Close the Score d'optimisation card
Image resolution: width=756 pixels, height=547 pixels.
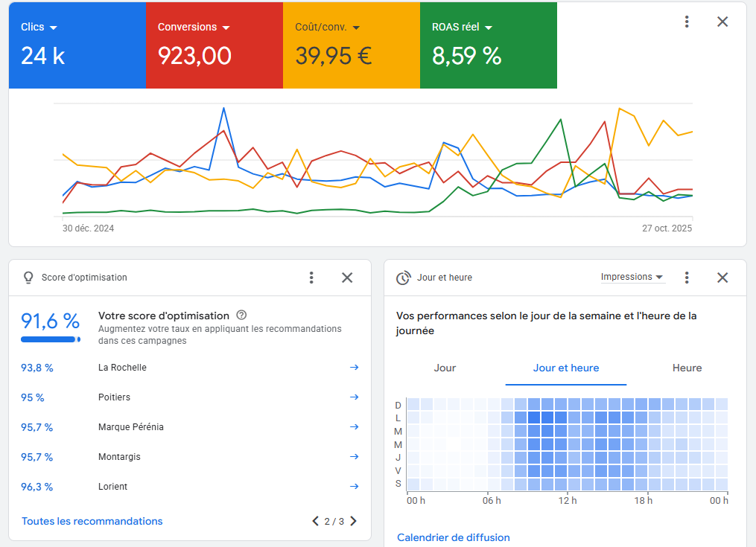click(x=347, y=278)
